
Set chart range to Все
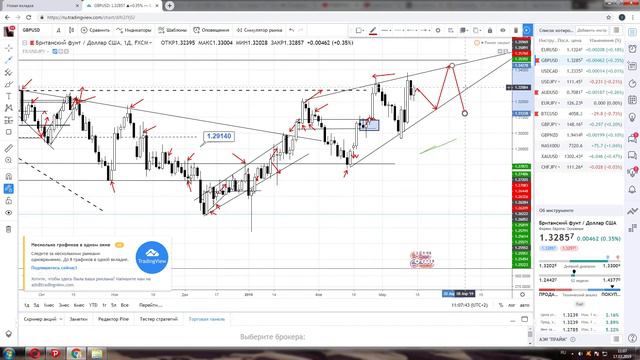click(124, 305)
